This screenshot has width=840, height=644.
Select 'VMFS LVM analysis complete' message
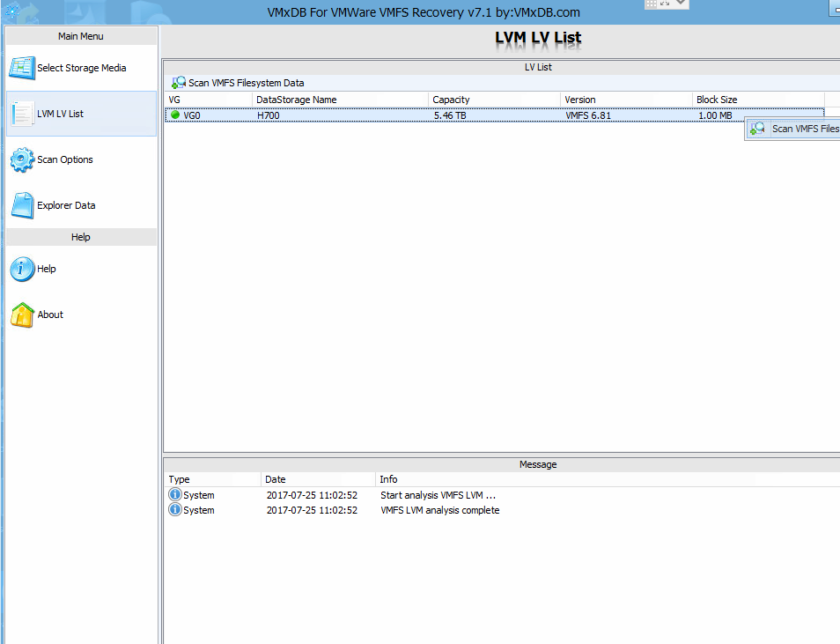click(440, 510)
